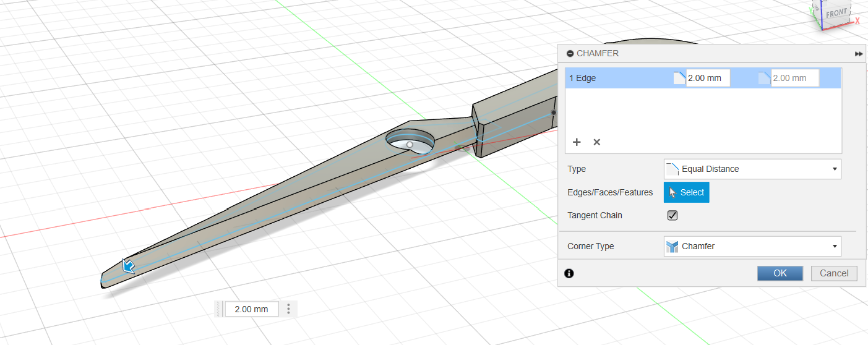
Task: Click the Equal Distance type icon
Action: [x=672, y=168]
